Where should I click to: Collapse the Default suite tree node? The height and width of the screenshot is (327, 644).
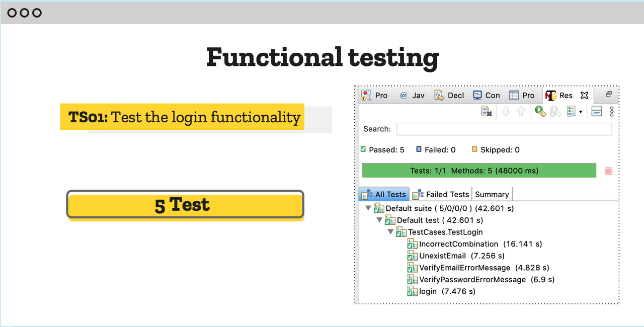(x=368, y=208)
